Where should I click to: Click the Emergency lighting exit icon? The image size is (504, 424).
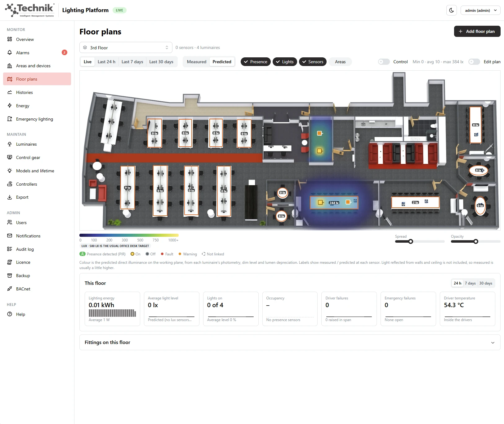(10, 119)
